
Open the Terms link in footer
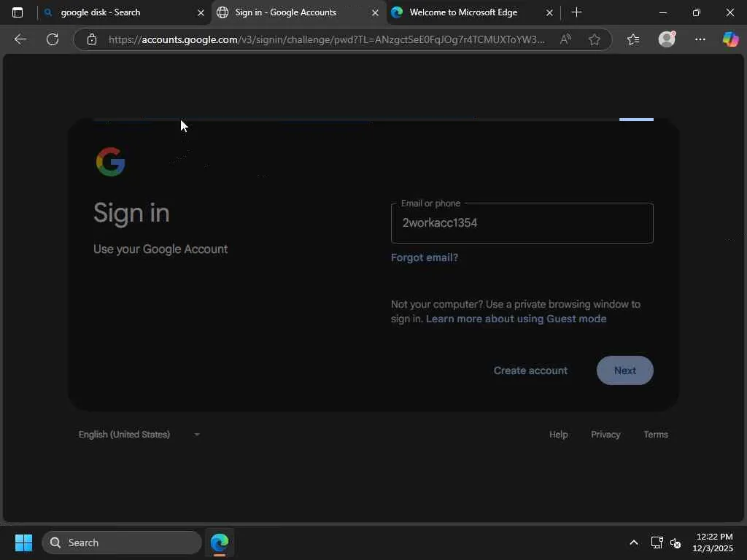click(656, 435)
